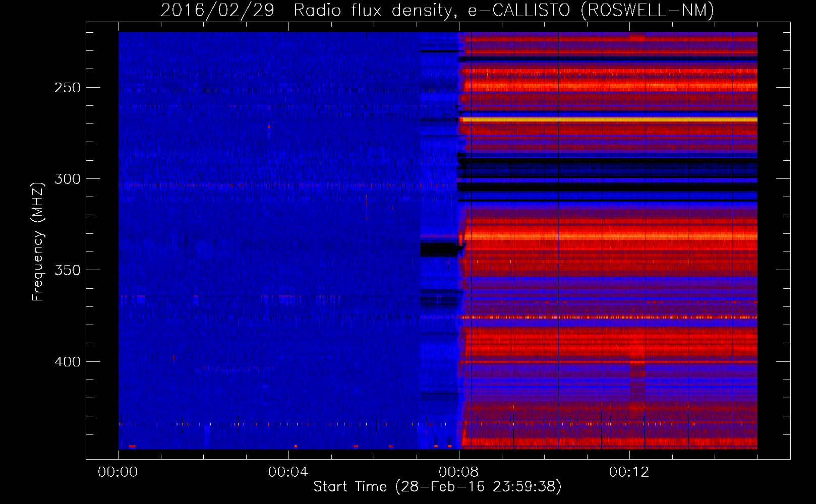
Task: Click the 400 frequency tick label
Action: pos(68,362)
